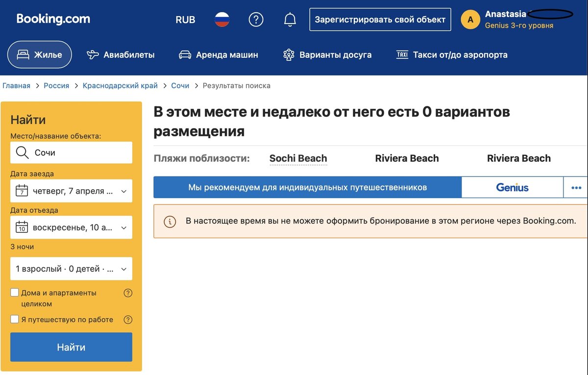The image size is (588, 375).
Task: Open the Riviera Beach link right of Sochi Beach
Action: 407,158
